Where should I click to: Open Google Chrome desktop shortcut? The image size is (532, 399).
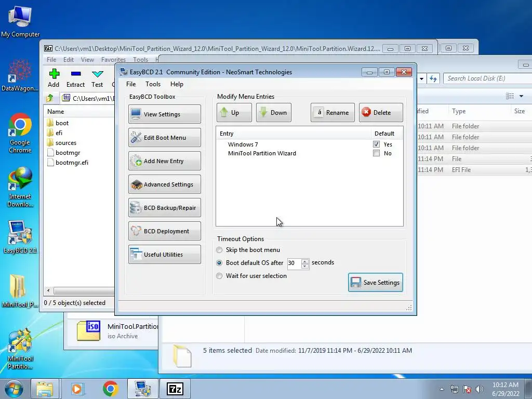[x=20, y=132]
